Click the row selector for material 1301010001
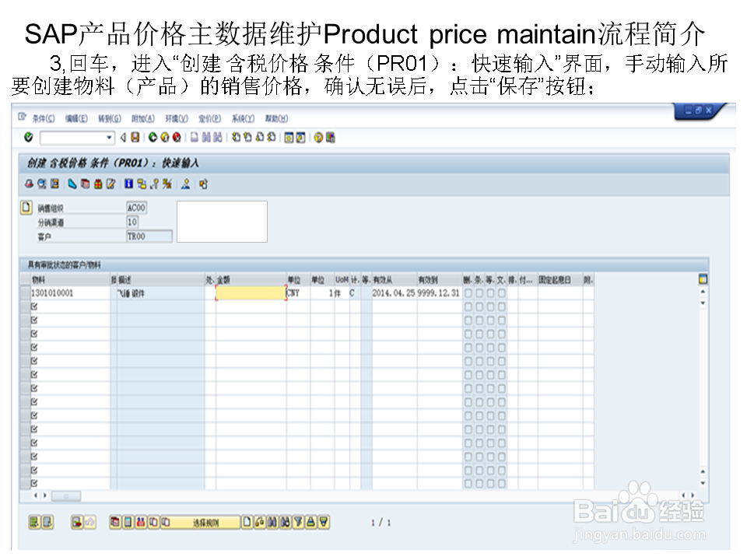 [x=25, y=293]
